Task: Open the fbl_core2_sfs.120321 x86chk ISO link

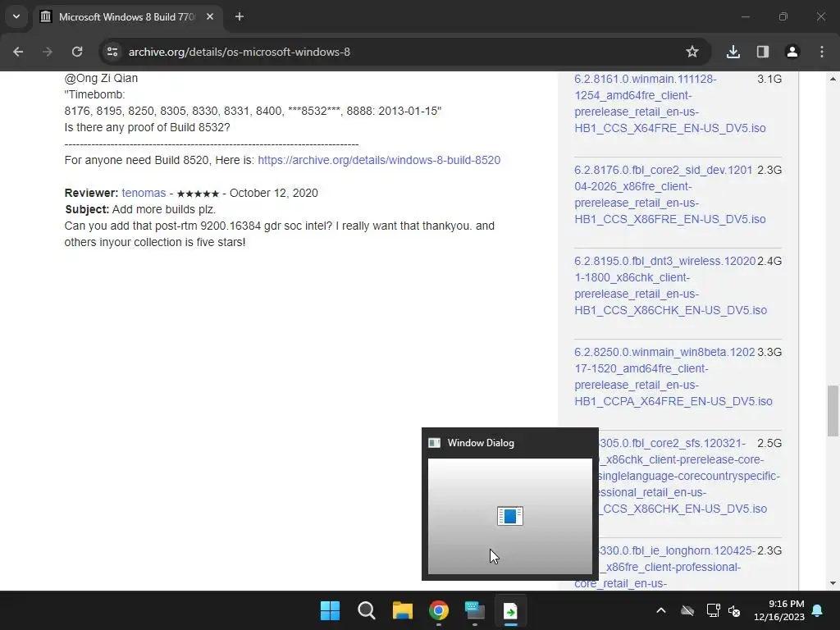Action: 689,477
